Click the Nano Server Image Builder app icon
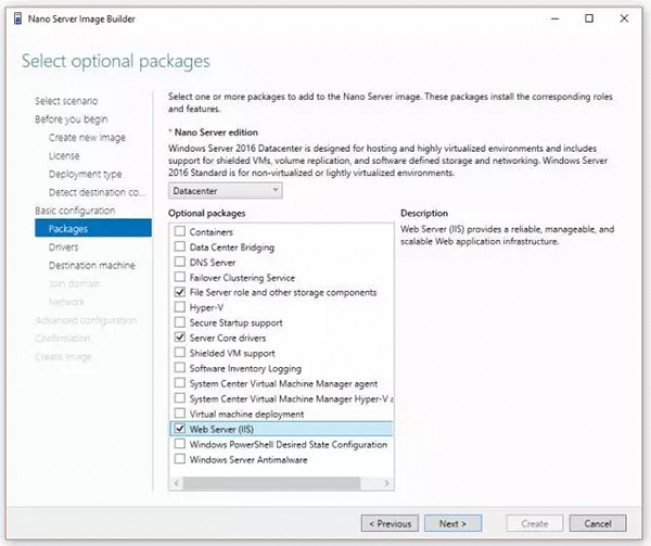Image resolution: width=651 pixels, height=546 pixels. tap(18, 19)
